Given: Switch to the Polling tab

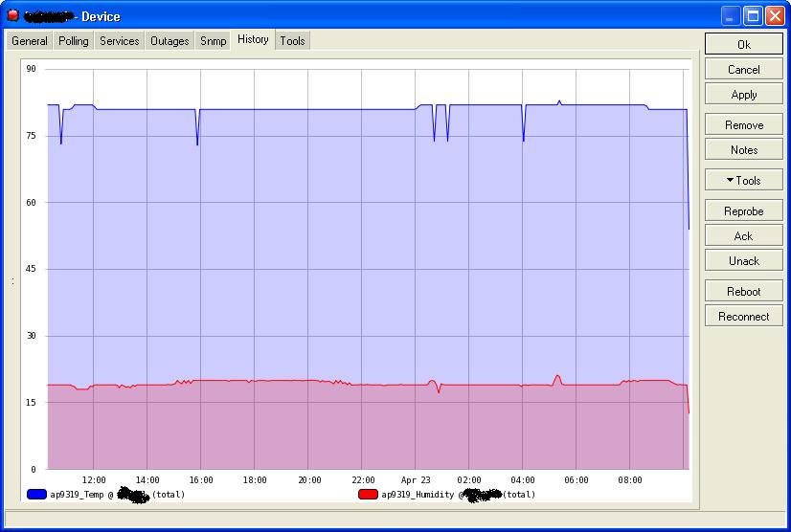Looking at the screenshot, I should 73,41.
